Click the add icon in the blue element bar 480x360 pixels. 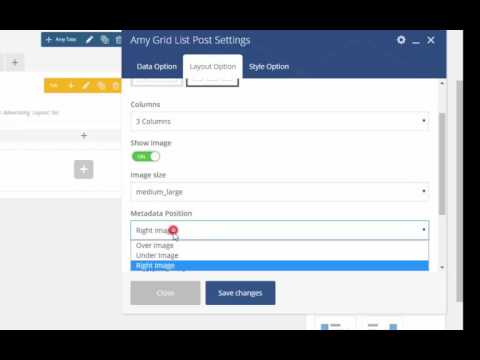[x=49, y=40]
